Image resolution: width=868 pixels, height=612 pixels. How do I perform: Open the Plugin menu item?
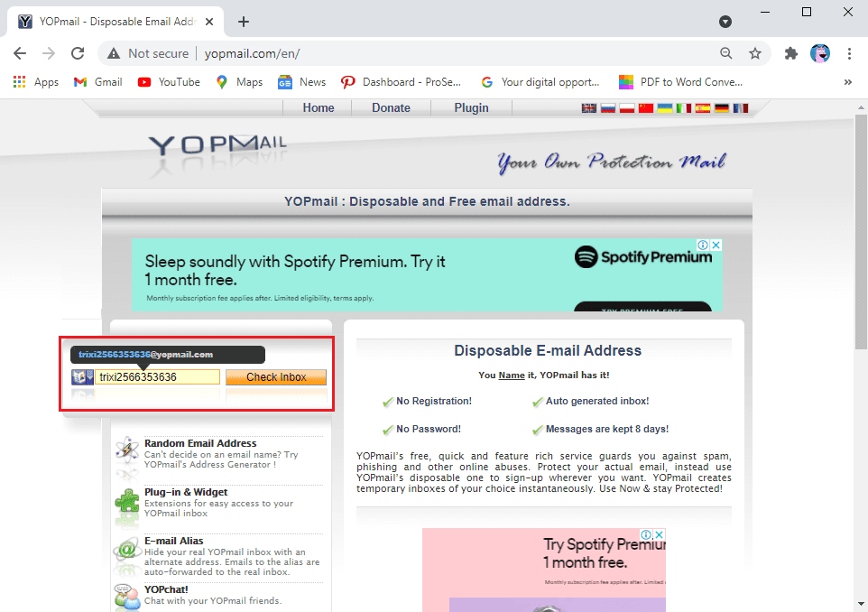pyautogui.click(x=471, y=108)
